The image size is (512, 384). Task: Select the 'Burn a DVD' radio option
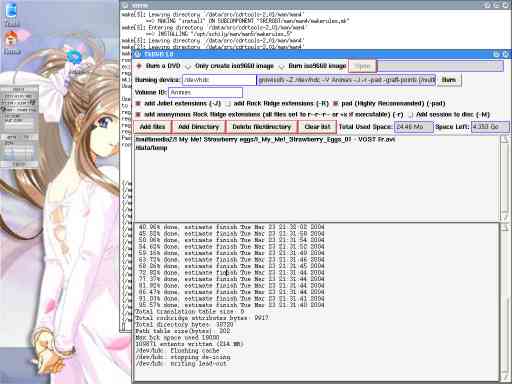click(x=139, y=66)
